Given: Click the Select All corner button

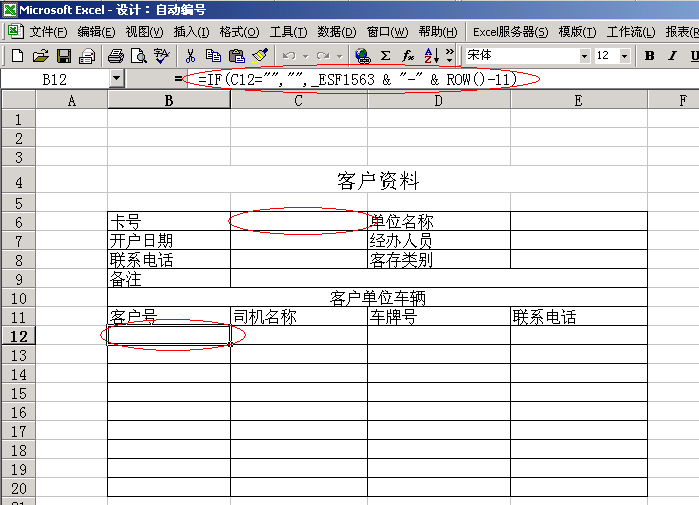Looking at the screenshot, I should click(18, 100).
